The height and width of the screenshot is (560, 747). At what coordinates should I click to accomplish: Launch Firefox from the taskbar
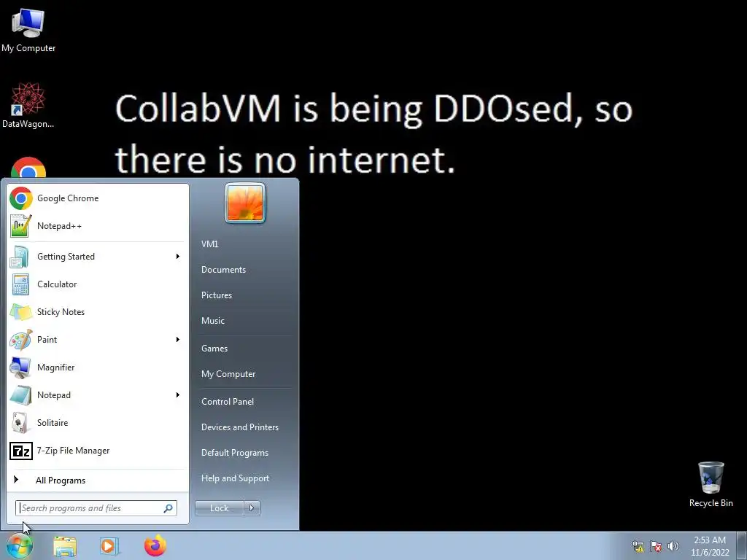pos(155,546)
